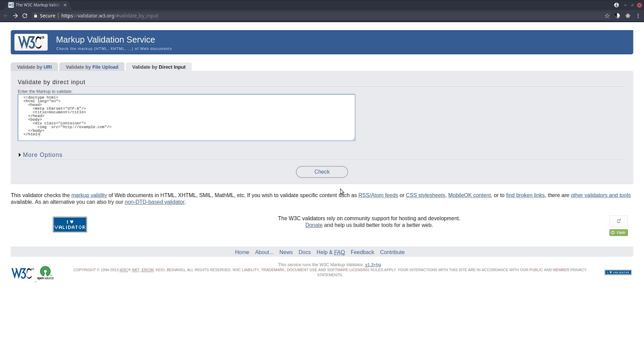The height and width of the screenshot is (362, 644).
Task: Click the Open Source logo in the footer
Action: pyautogui.click(x=45, y=273)
